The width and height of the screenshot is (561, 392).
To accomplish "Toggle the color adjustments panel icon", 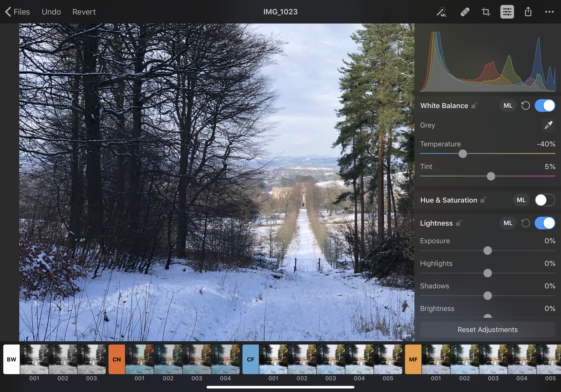I will [x=507, y=12].
